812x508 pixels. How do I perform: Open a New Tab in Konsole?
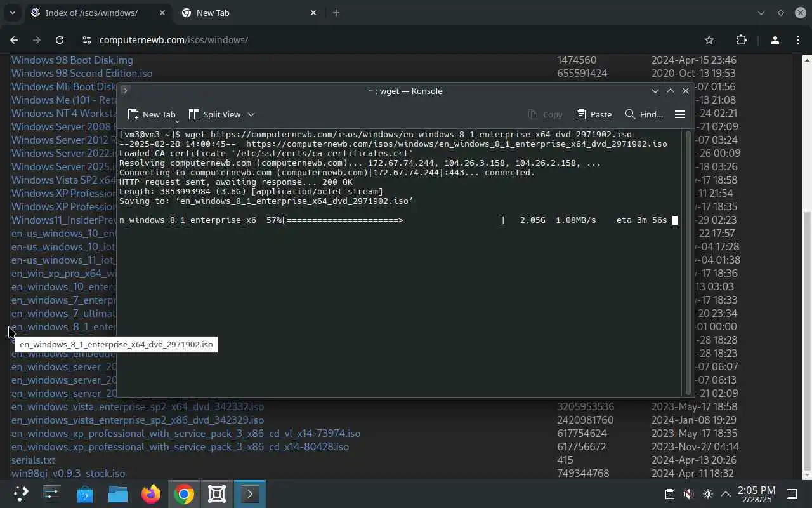152,114
